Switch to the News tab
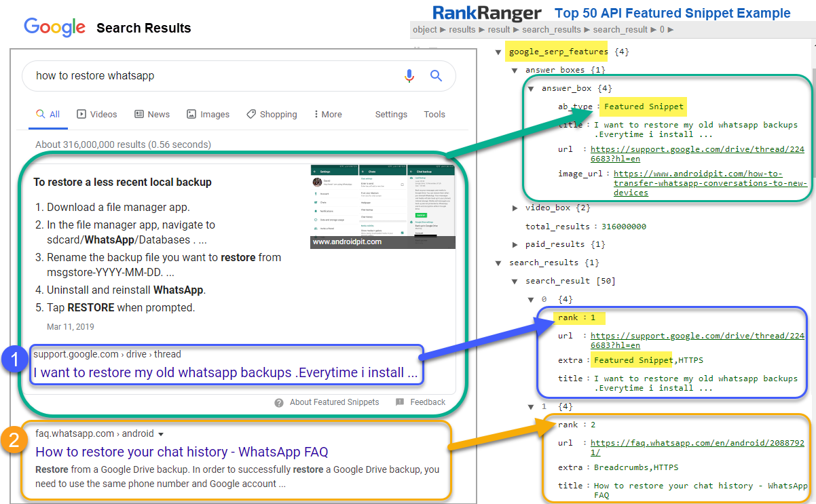The image size is (816, 504). [152, 115]
